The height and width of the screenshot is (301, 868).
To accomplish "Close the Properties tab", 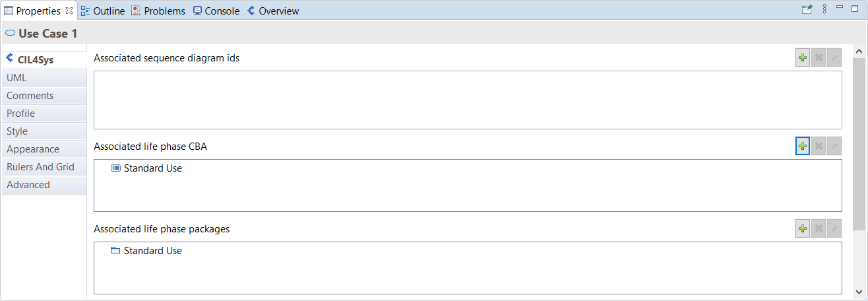I will pyautogui.click(x=69, y=11).
